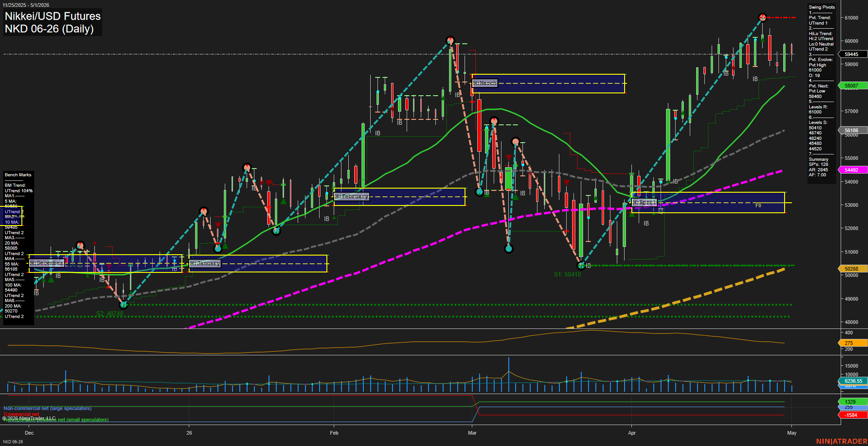Click the late-February swing high pivot marker
868x446 pixels.
tap(450, 41)
